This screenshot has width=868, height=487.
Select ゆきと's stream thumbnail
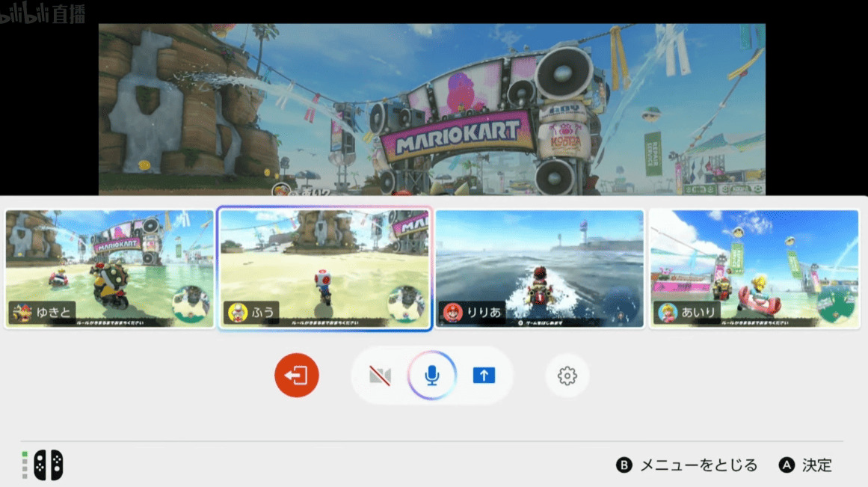(x=110, y=269)
